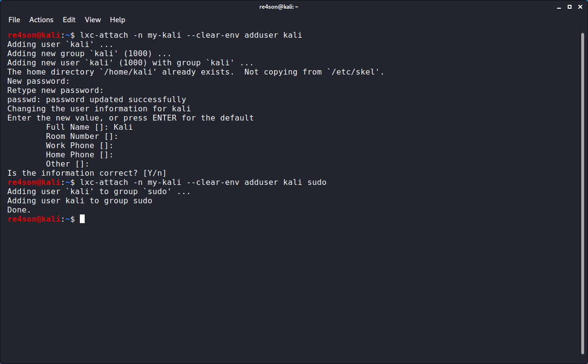Open the File menu
Screen dimensions: 588x364
point(14,20)
